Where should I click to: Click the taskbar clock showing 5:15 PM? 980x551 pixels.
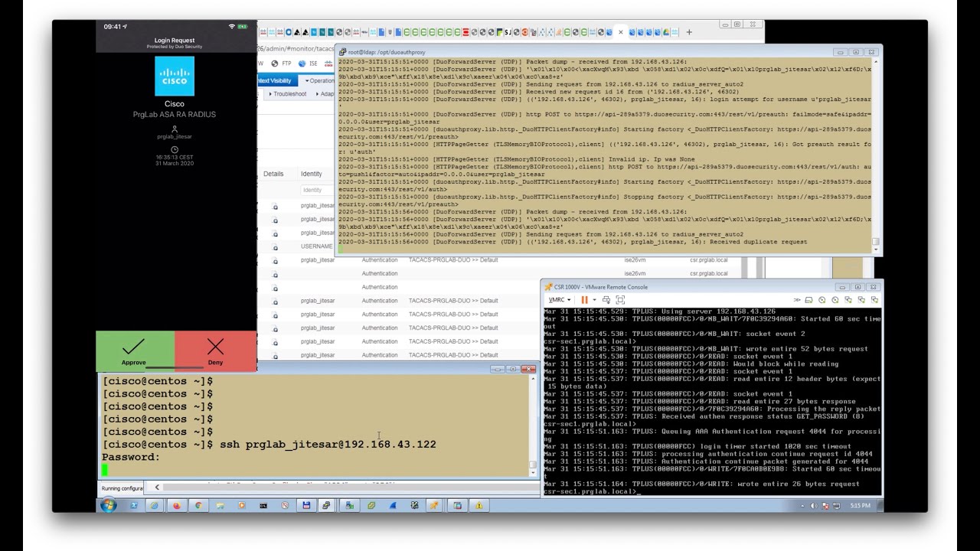point(860,505)
